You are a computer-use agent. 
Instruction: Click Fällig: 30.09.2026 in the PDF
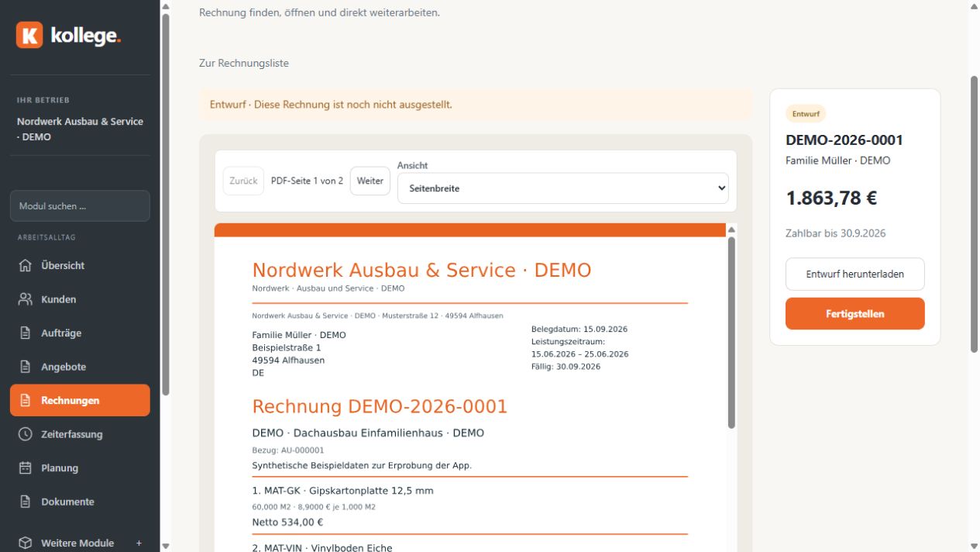pyautogui.click(x=566, y=367)
